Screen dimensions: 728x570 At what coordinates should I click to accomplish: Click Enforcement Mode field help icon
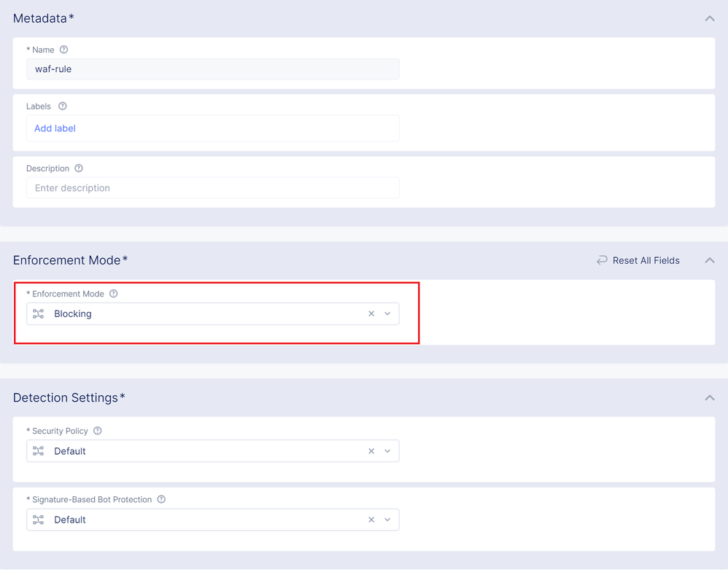point(113,294)
